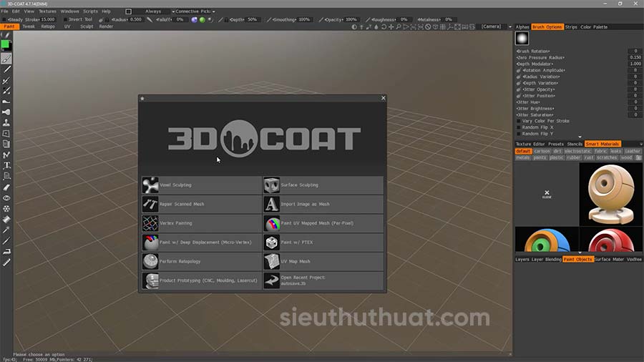Select the Voxel Sculpting icon
This screenshot has width=644, height=362.
point(150,185)
